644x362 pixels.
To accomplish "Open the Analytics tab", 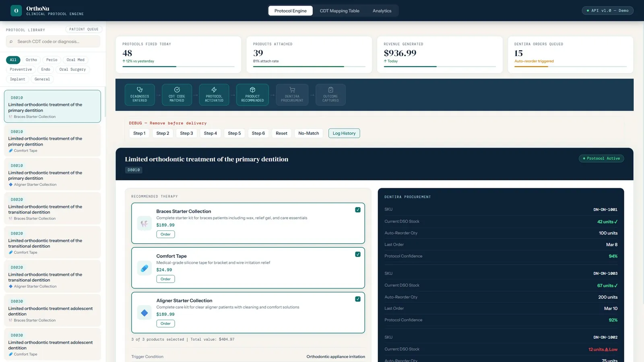I will (382, 11).
